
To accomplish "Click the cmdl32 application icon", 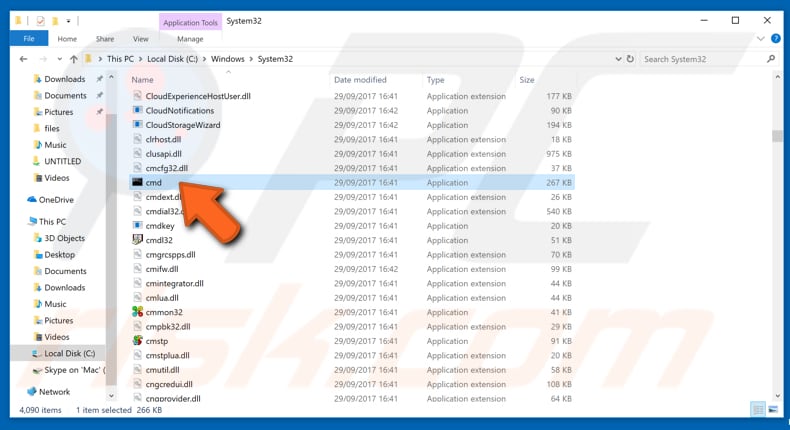I will pos(137,239).
